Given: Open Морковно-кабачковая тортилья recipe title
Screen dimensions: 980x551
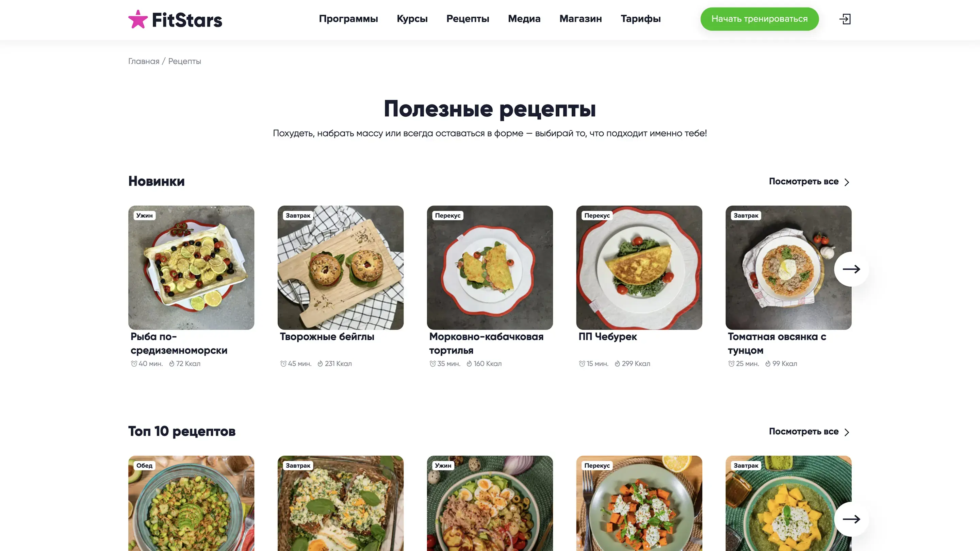Looking at the screenshot, I should click(486, 344).
